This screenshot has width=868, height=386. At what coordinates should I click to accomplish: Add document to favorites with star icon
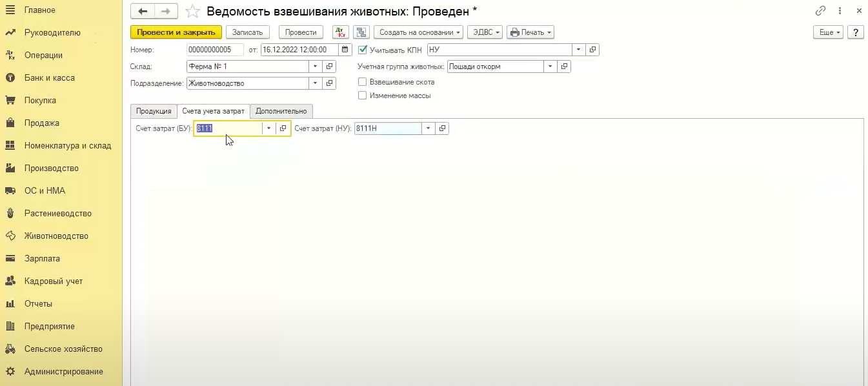click(x=192, y=11)
